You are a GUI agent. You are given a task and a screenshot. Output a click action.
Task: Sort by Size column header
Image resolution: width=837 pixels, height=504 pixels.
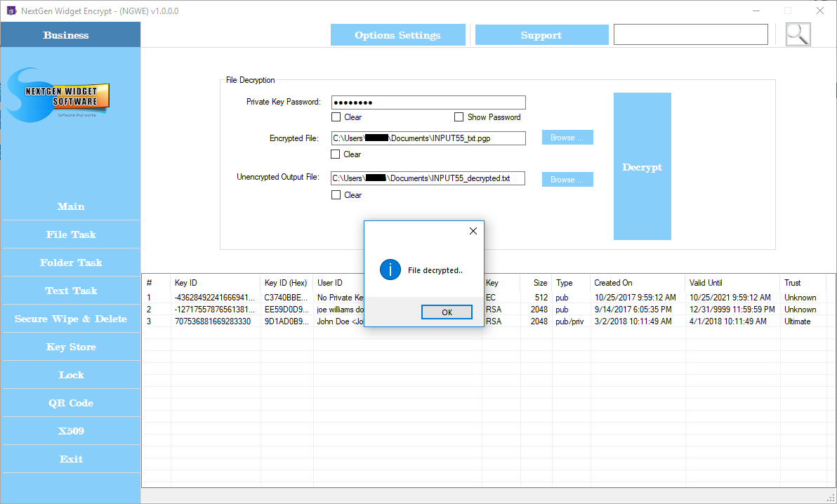point(536,283)
